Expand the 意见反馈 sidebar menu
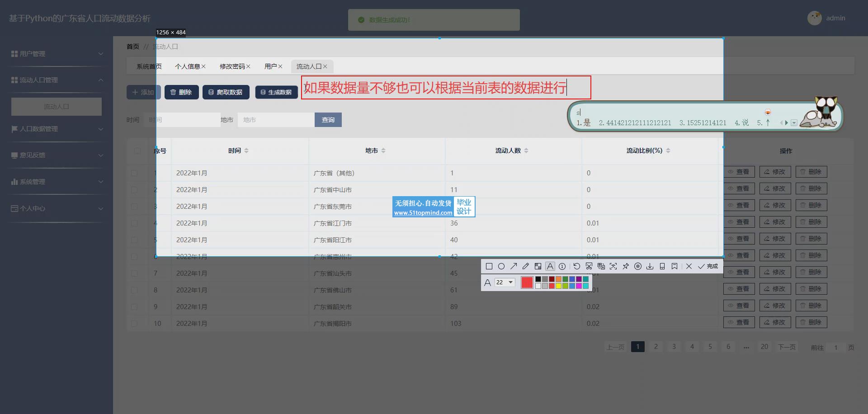 point(57,155)
